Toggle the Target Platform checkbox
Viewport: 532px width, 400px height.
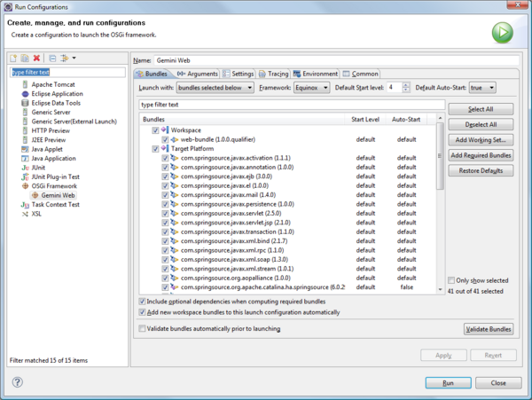(155, 149)
